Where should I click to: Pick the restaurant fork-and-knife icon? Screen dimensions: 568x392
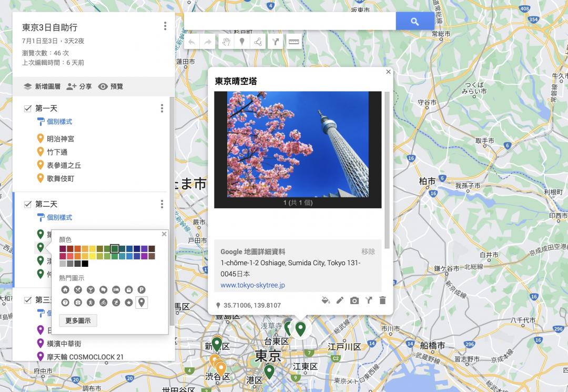click(78, 289)
